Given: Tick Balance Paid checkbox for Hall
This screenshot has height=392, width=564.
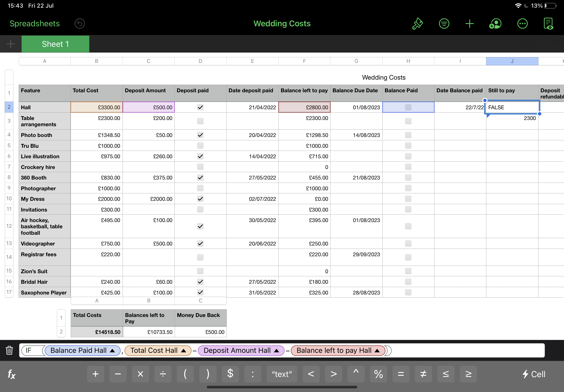Looking at the screenshot, I should (408, 107).
